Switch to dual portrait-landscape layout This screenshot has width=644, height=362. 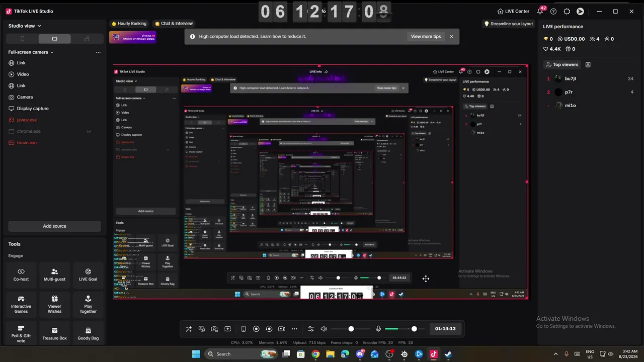(x=87, y=39)
